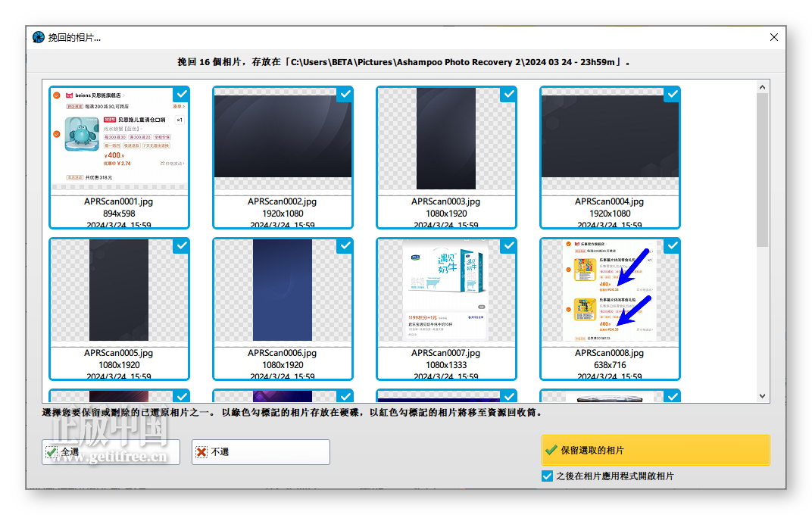
Task: Select the APRScan0005.jpg thumbnail image
Action: [119, 290]
